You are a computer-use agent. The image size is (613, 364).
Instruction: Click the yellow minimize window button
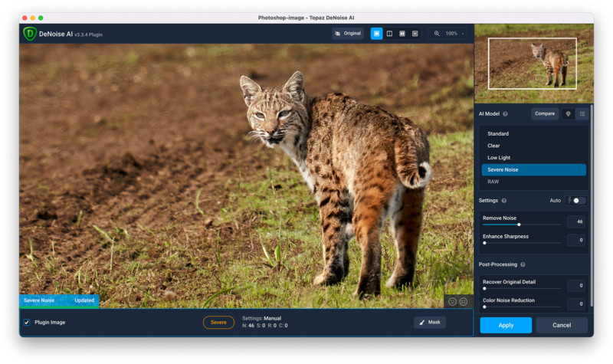pyautogui.click(x=32, y=18)
